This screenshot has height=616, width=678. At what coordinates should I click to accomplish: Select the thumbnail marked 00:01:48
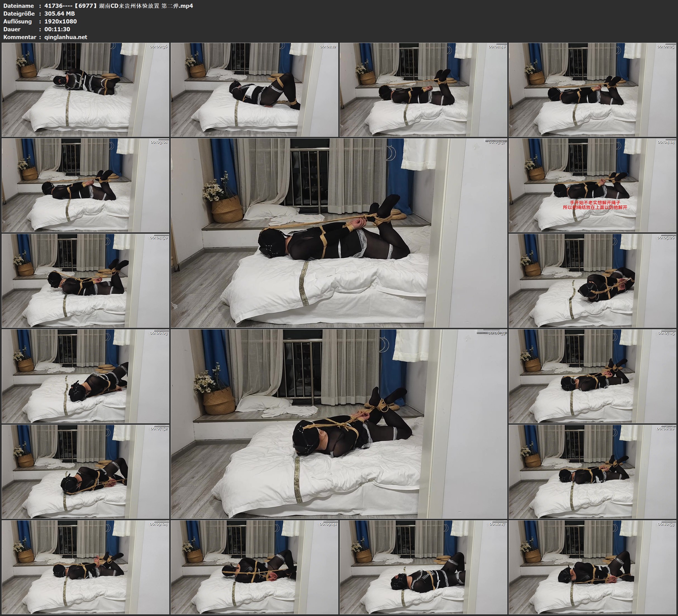coord(424,89)
